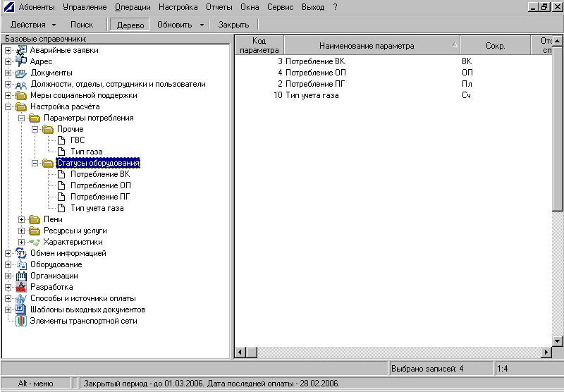Click the Организации icon
Screen dimensions: 564x392
point(21,276)
